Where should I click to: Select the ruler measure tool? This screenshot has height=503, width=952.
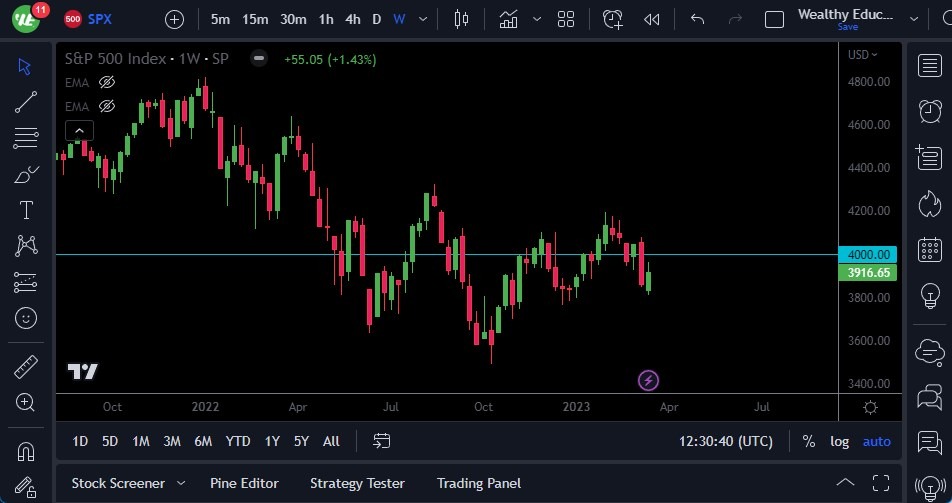pos(26,367)
